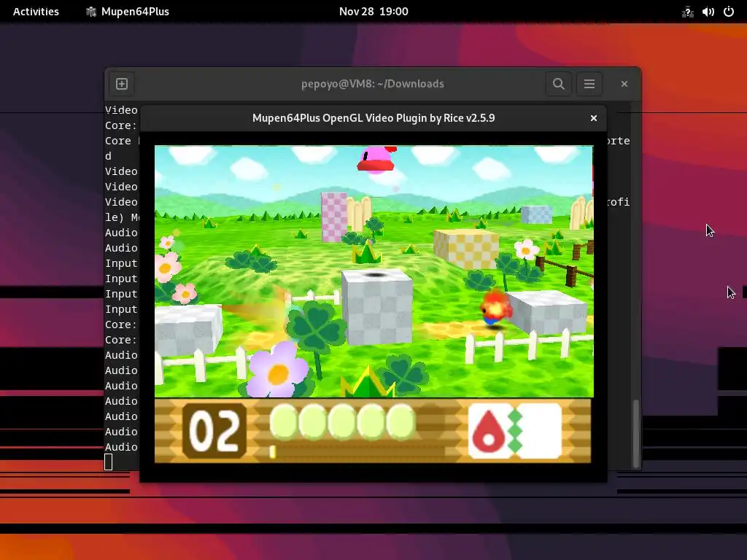The height and width of the screenshot is (560, 747).
Task: Open the Mupen64Plus app menu
Action: click(x=128, y=12)
